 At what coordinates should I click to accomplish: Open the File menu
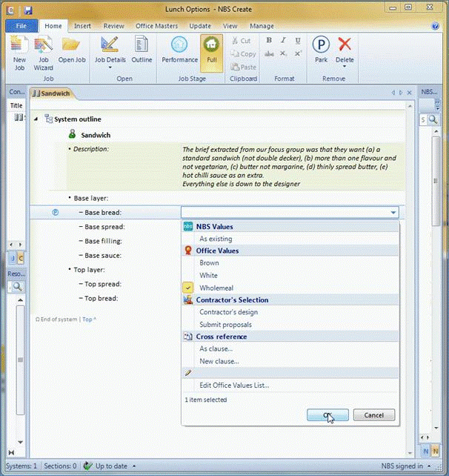21,26
